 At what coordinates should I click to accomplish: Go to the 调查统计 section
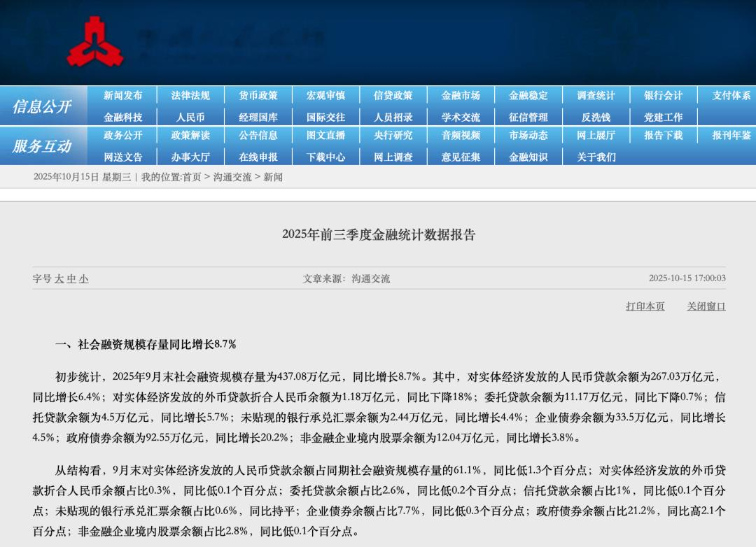(596, 96)
